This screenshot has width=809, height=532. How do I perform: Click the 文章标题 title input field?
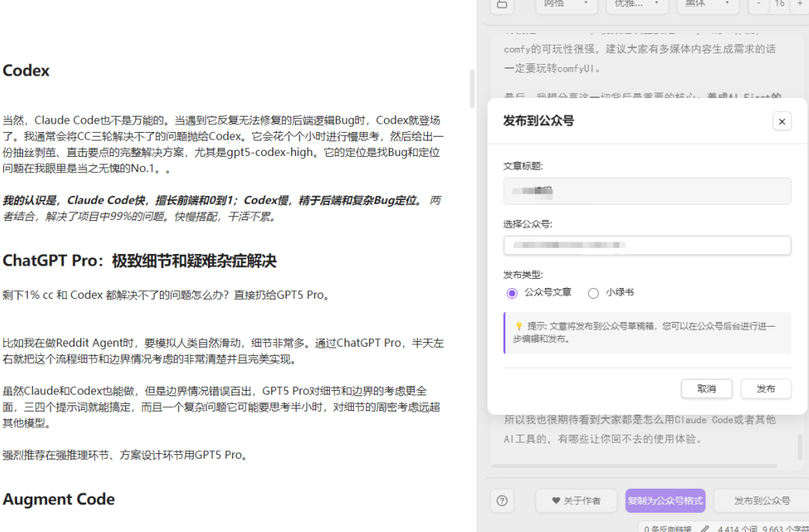point(648,191)
